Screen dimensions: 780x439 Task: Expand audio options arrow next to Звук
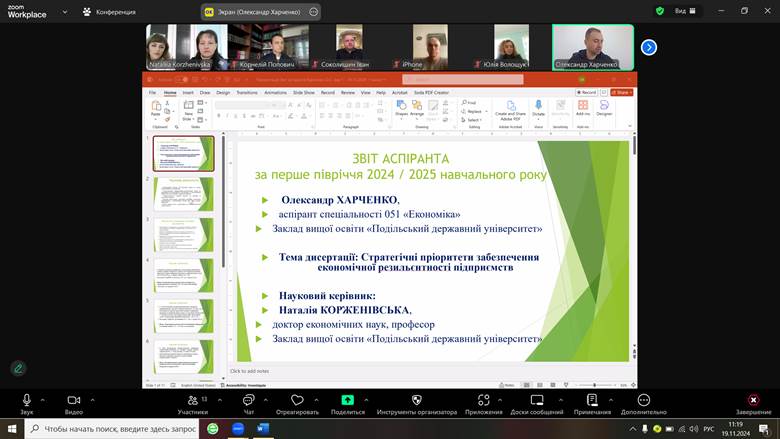(46, 398)
